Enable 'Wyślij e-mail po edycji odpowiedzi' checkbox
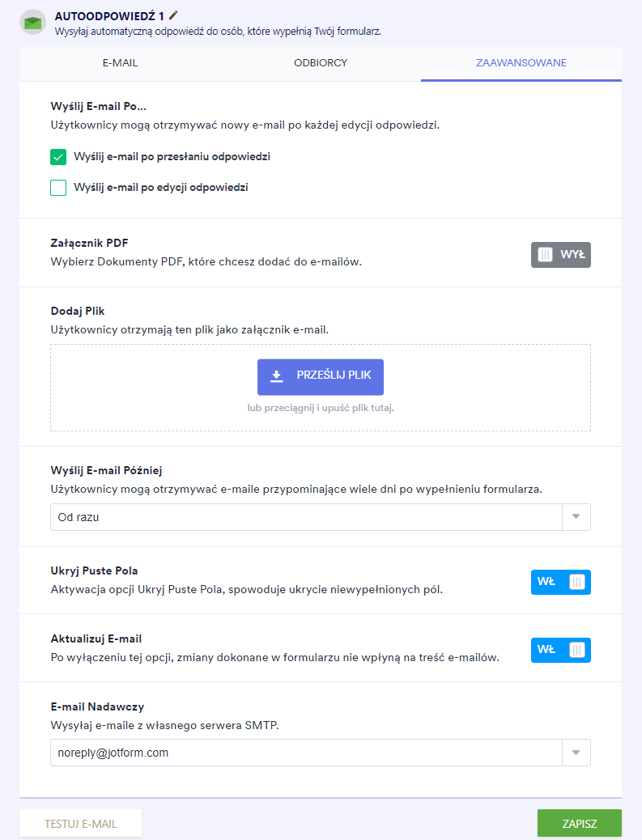 click(58, 188)
